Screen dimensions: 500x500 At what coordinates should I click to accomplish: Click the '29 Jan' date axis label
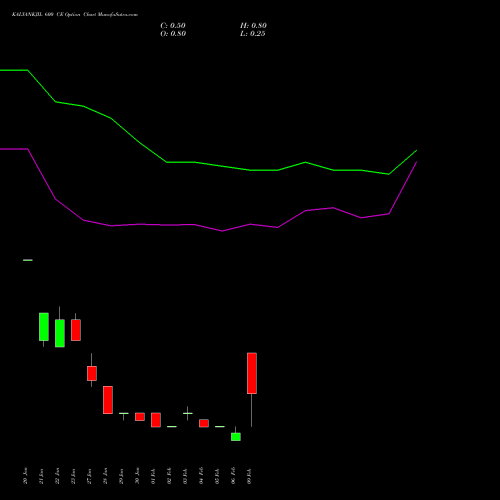point(121,476)
